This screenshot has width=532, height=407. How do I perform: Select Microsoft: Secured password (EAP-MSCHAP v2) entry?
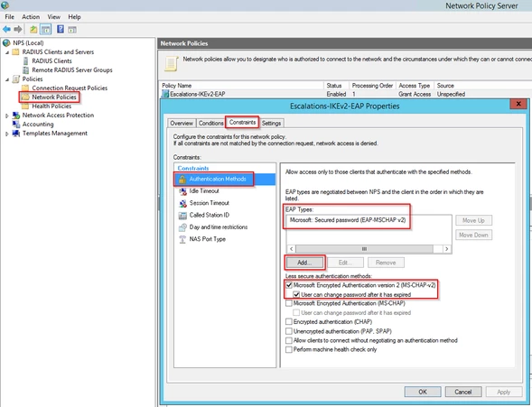coord(348,220)
